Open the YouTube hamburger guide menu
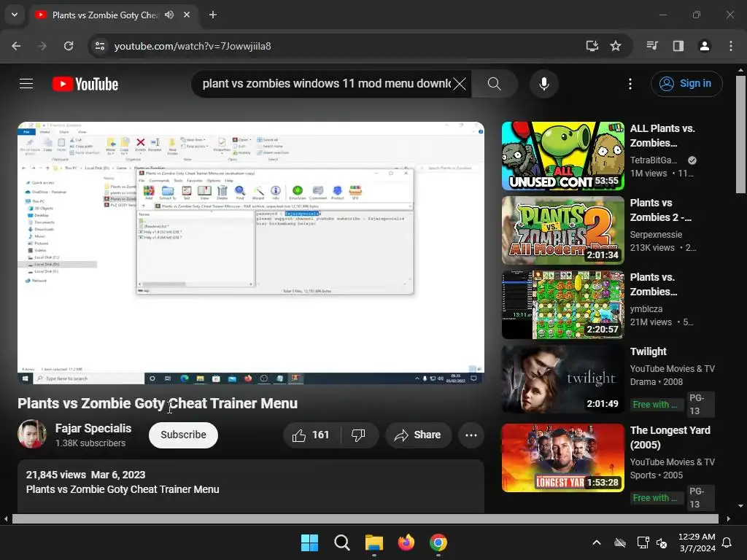747x560 pixels. pos(26,84)
